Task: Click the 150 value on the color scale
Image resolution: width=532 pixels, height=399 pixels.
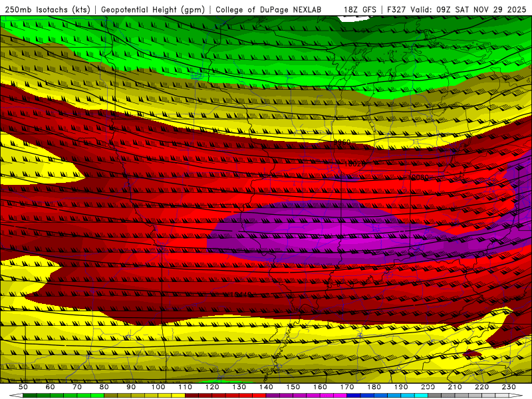Action: [293, 387]
